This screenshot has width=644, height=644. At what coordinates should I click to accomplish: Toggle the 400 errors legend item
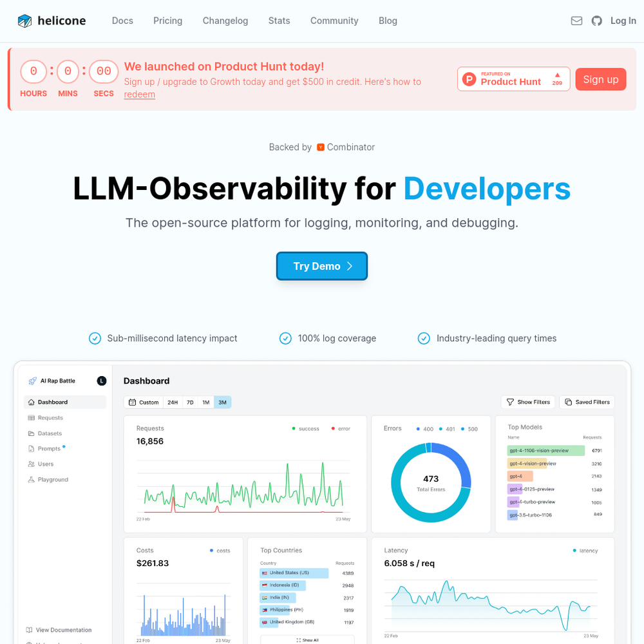(x=424, y=429)
